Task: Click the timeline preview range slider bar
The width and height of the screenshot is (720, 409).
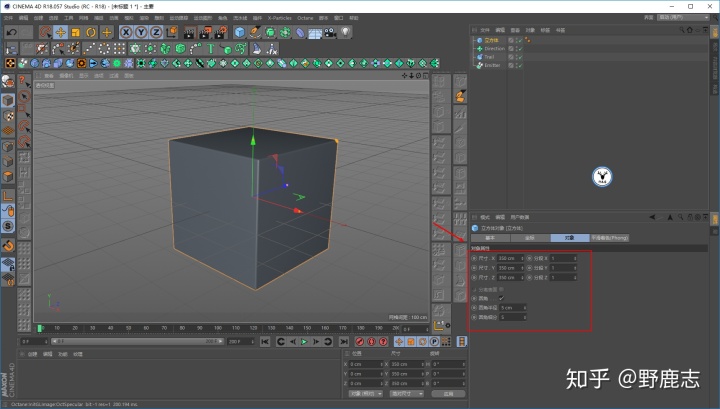Action: 137,342
